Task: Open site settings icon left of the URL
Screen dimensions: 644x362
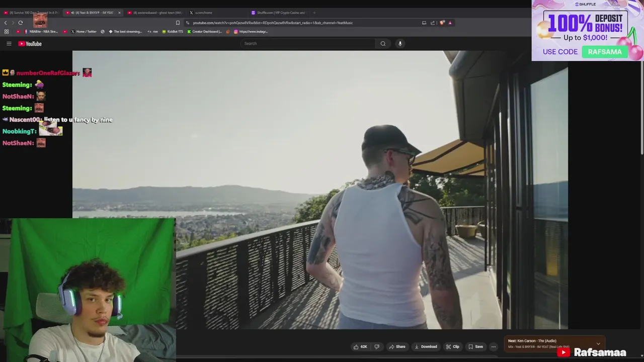Action: click(x=188, y=23)
